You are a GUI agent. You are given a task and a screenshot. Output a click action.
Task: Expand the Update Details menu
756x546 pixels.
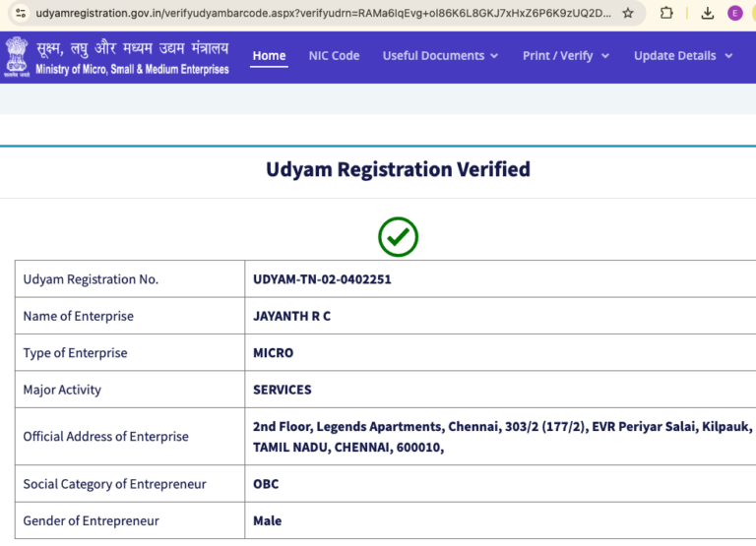683,56
